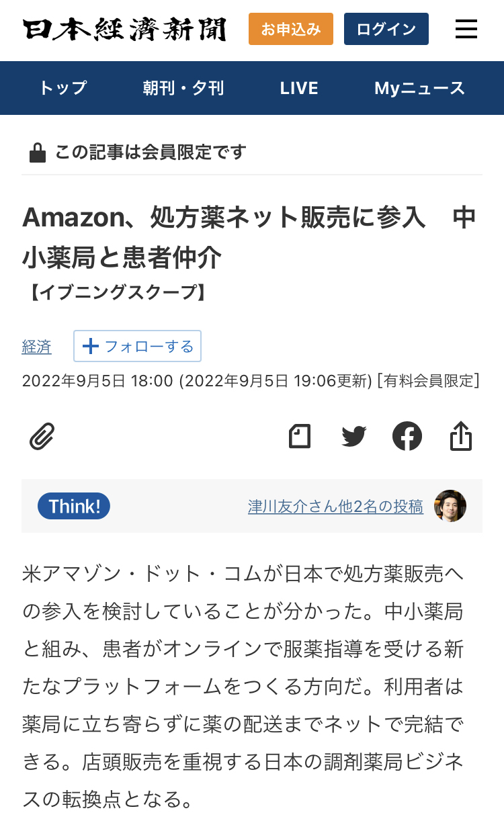Screen dimensions: 504x817
Task: Click the お申込み signup button
Action: [290, 29]
